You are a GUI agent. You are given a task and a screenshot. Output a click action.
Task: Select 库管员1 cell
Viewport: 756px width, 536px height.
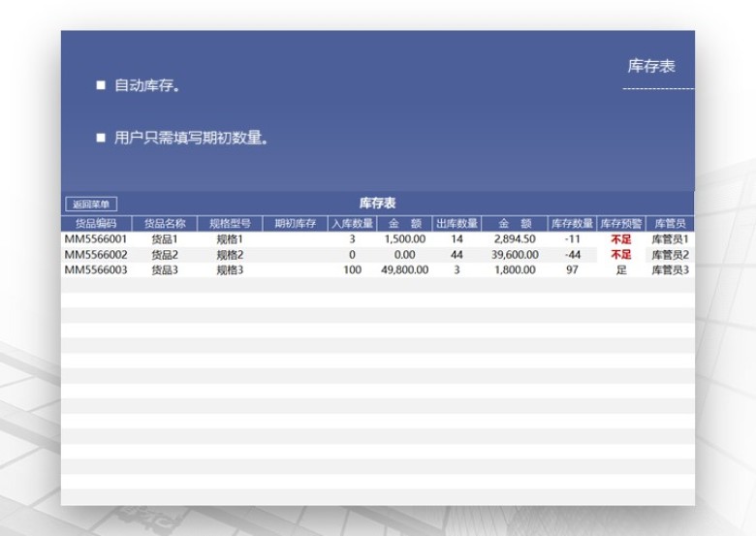pyautogui.click(x=670, y=239)
